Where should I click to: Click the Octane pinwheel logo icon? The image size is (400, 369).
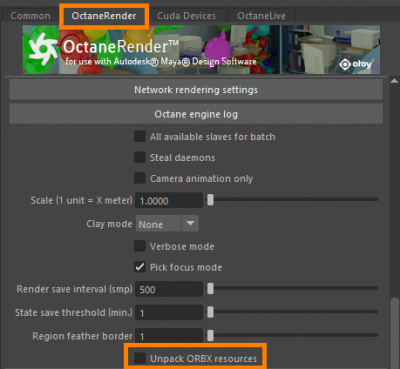point(43,49)
